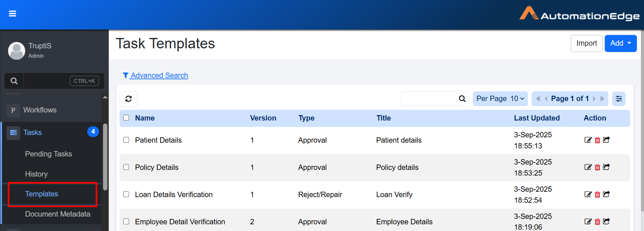Refresh the task templates table
This screenshot has width=644, height=231.
(129, 99)
